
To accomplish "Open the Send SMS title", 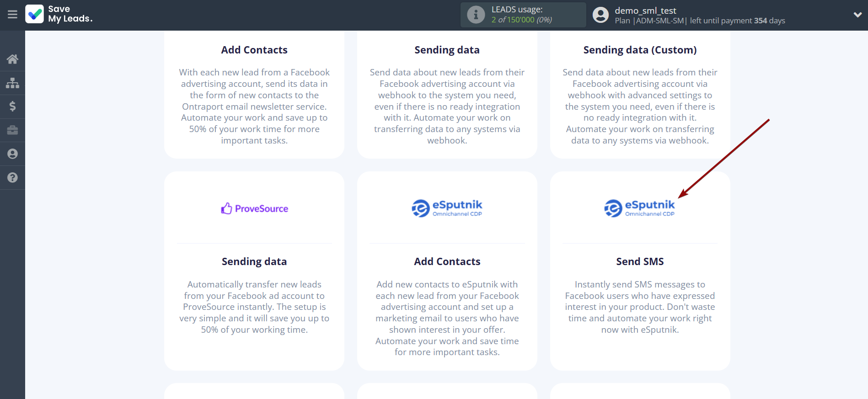I will (x=640, y=261).
